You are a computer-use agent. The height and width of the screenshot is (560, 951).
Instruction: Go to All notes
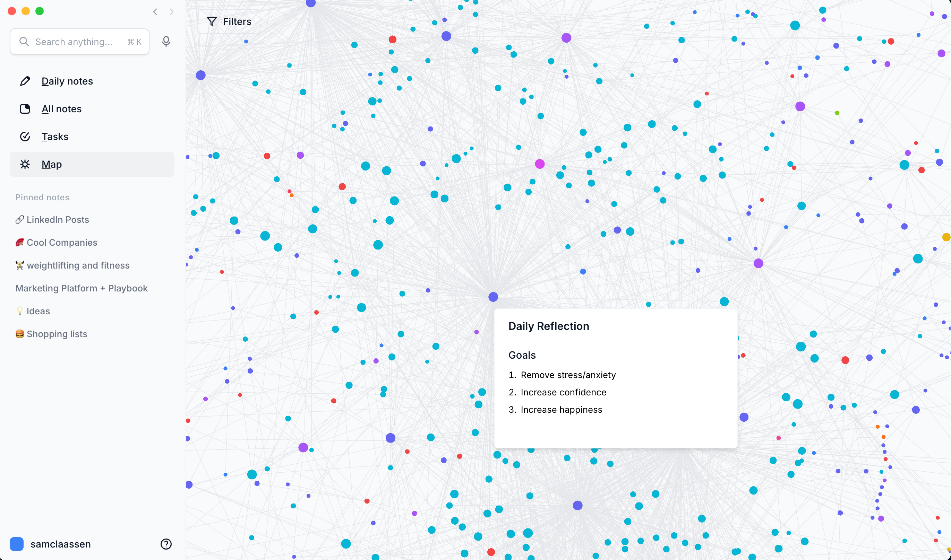[x=62, y=109]
